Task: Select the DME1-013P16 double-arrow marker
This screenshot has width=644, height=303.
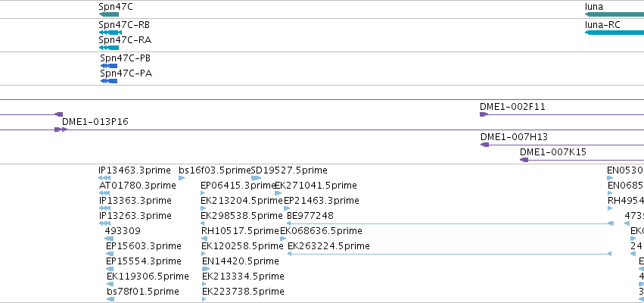Action: click(x=61, y=130)
